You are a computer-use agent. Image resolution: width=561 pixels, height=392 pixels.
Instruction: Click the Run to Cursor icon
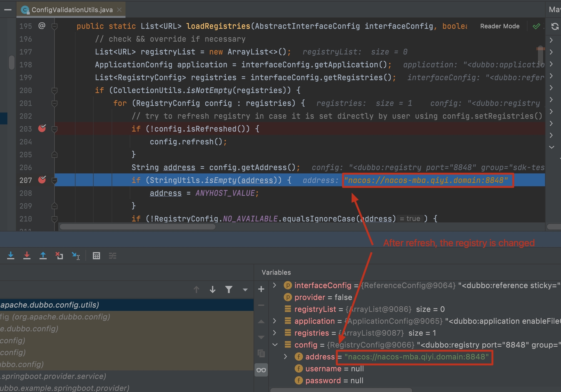[x=75, y=255]
